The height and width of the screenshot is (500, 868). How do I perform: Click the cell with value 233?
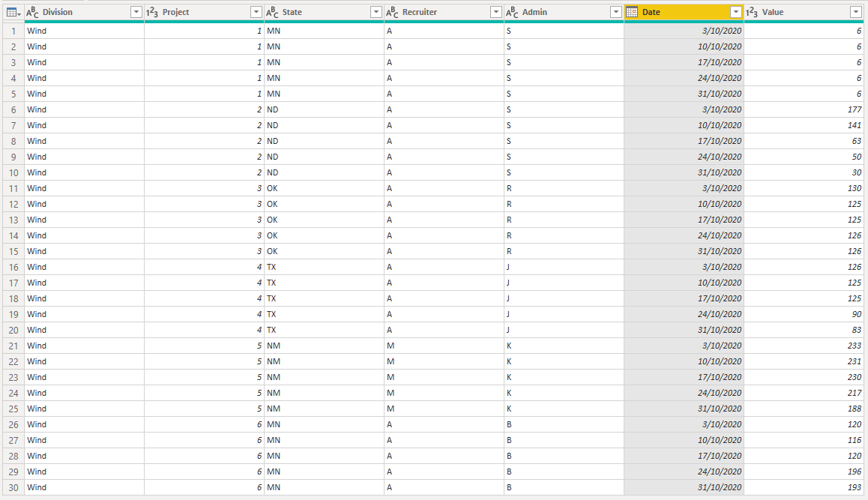pyautogui.click(x=804, y=346)
